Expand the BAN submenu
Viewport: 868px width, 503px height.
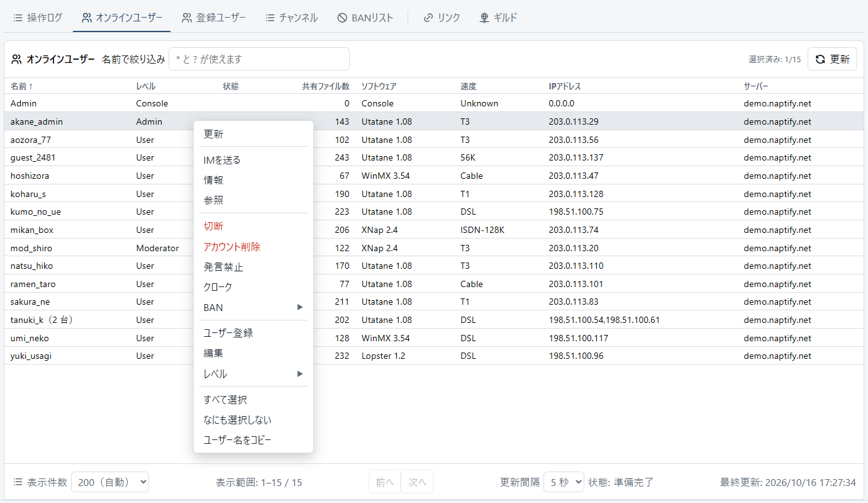point(253,307)
